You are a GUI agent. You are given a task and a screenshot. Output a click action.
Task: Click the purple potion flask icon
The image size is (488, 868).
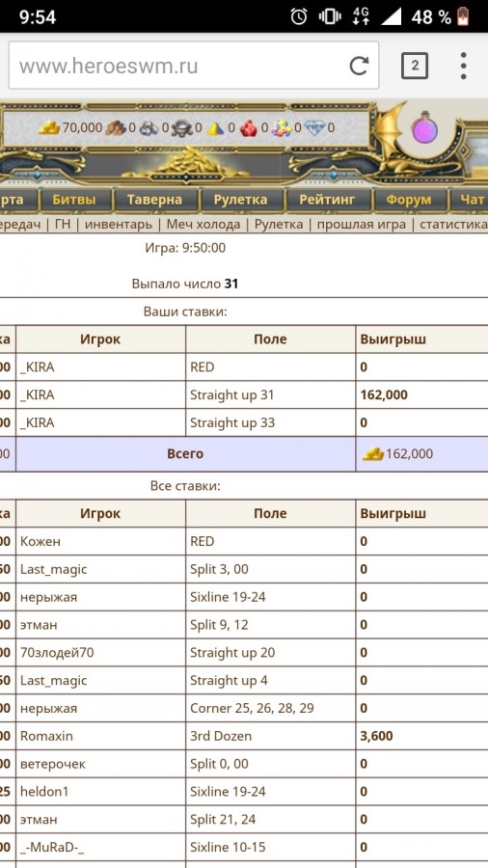pyautogui.click(x=424, y=128)
